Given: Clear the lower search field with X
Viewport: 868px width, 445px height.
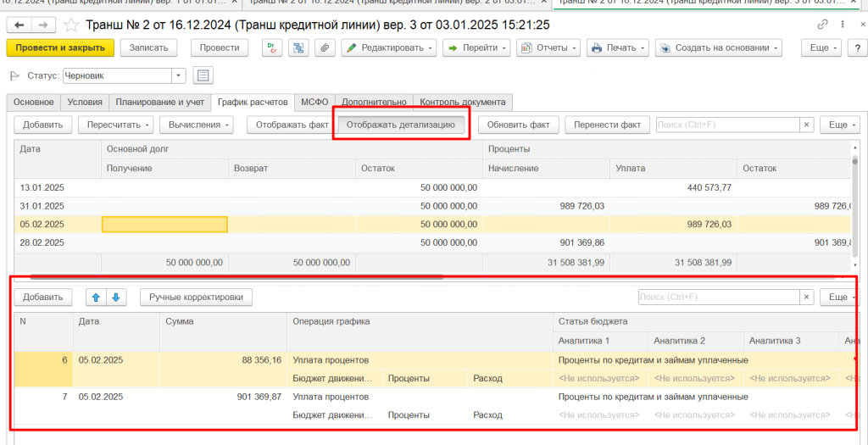Looking at the screenshot, I should tap(807, 298).
